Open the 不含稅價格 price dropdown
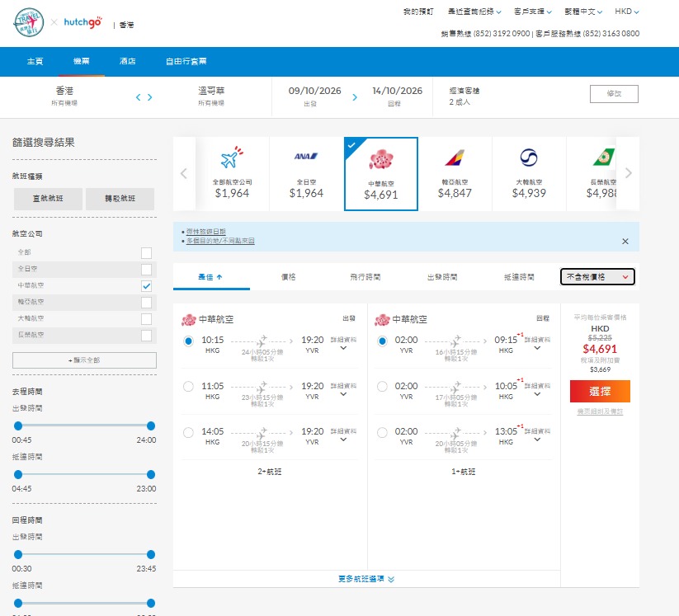 tap(597, 277)
